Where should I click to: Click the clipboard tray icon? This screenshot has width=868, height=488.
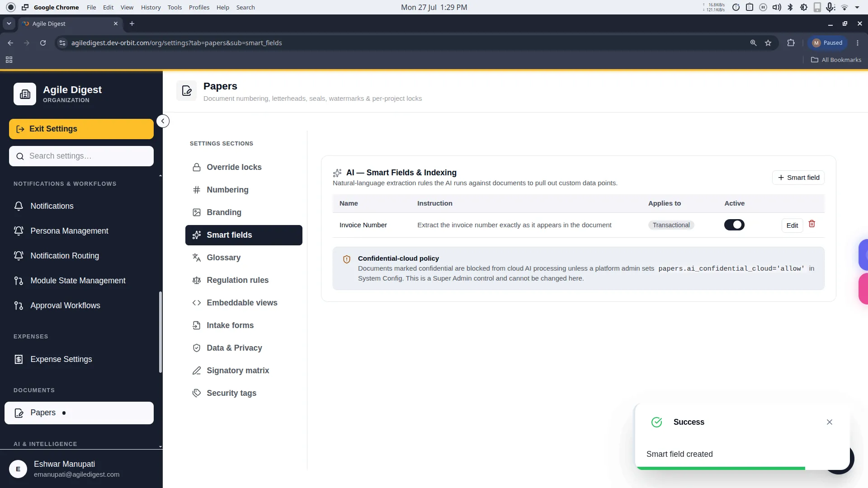(x=750, y=7)
